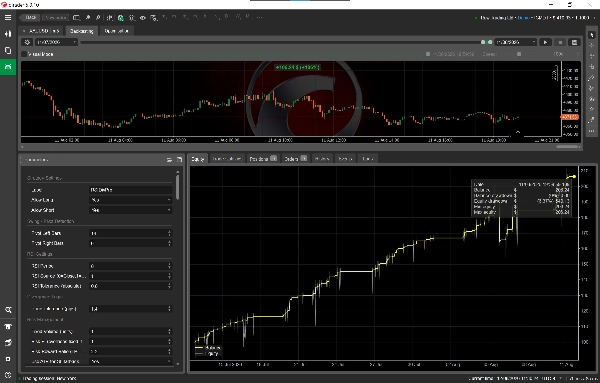Viewport: 600px width, 383px height.
Task: Switch to the Backtesting tab
Action: click(x=82, y=31)
